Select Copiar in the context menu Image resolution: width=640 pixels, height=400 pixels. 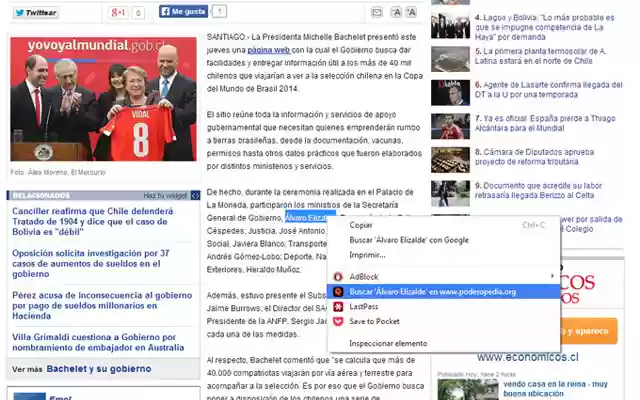coord(444,225)
